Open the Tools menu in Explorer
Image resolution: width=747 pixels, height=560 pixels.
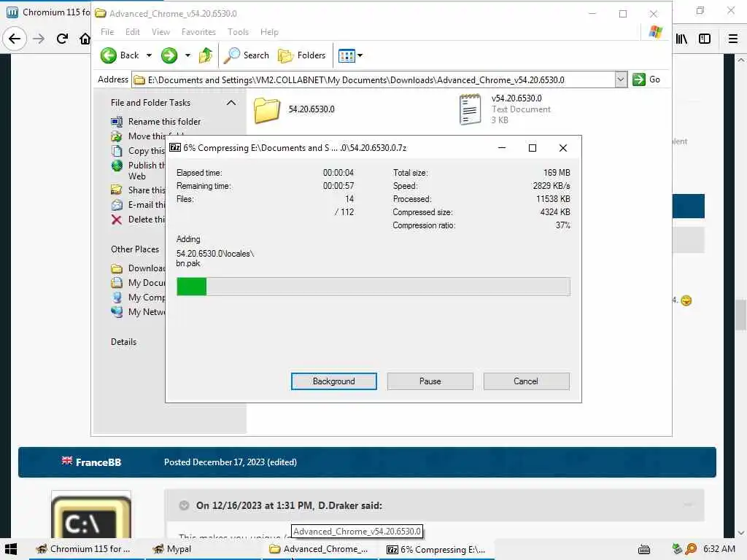(238, 32)
